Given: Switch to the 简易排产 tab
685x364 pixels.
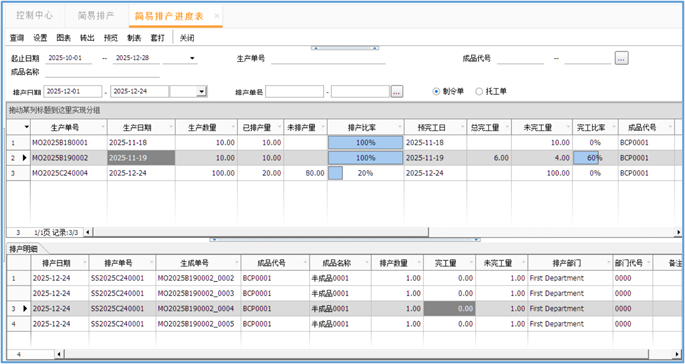Looking at the screenshot, I should pyautogui.click(x=96, y=16).
